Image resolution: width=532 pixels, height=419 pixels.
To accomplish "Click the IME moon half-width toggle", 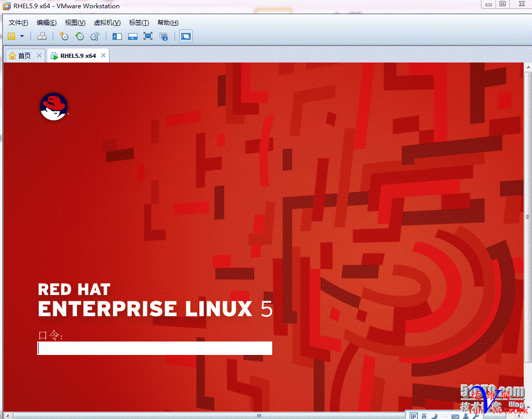I will click(x=434, y=415).
